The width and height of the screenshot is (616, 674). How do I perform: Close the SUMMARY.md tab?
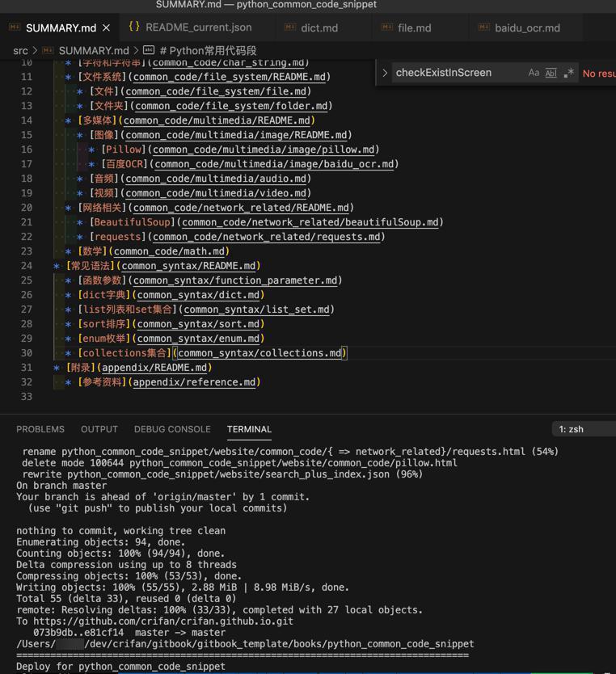[x=106, y=27]
